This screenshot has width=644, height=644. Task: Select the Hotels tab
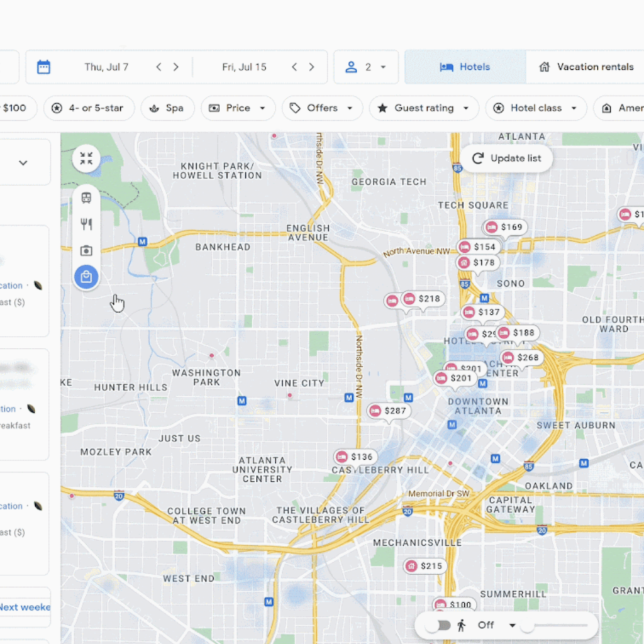[465, 67]
